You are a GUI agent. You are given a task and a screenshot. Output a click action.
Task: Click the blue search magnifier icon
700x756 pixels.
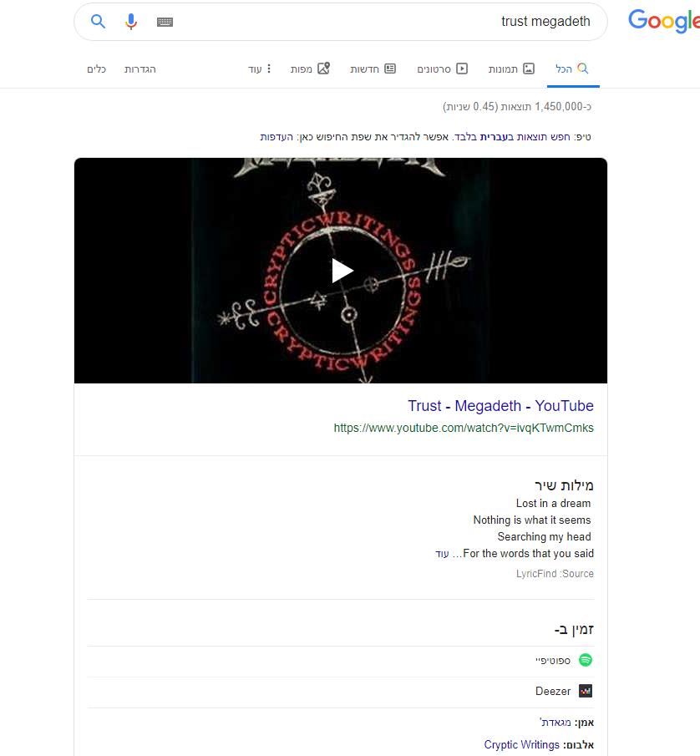coord(98,21)
